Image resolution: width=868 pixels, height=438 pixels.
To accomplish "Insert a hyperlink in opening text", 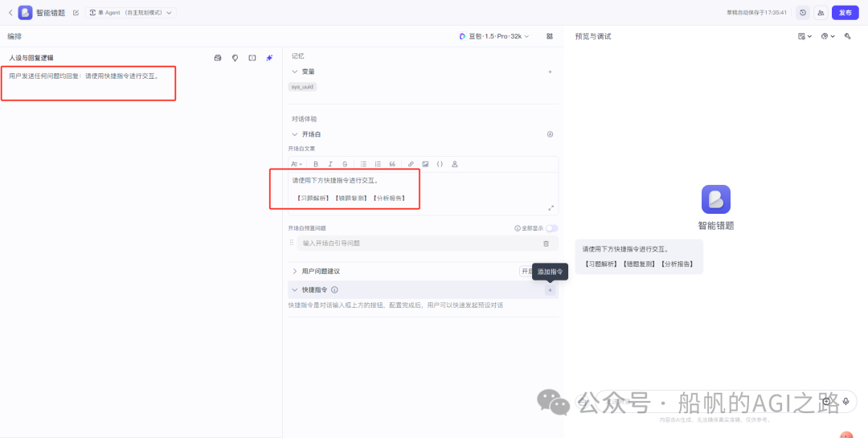I will click(411, 164).
